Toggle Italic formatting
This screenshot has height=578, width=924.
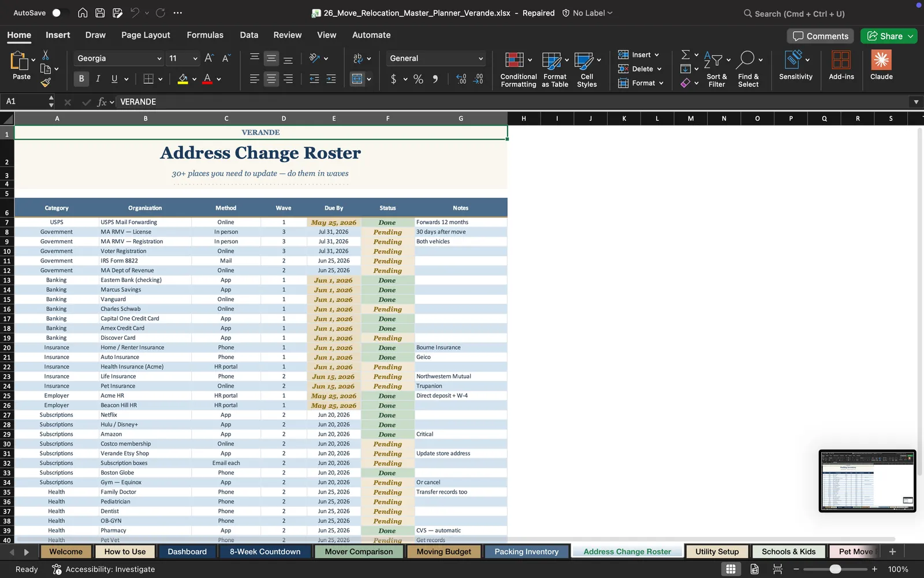tap(98, 79)
